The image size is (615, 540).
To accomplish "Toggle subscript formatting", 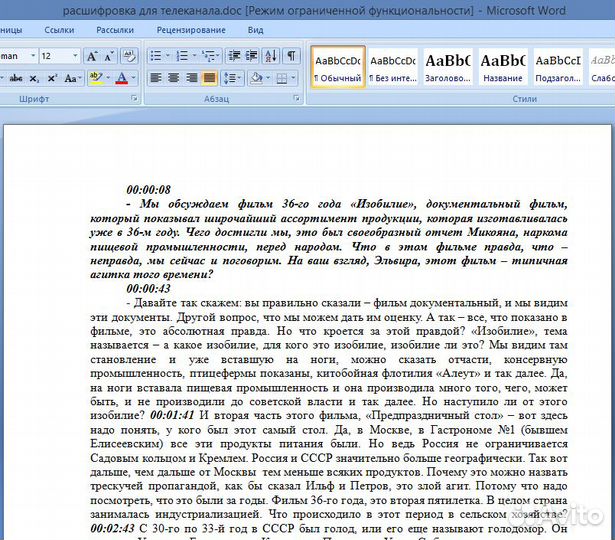I will point(34,78).
